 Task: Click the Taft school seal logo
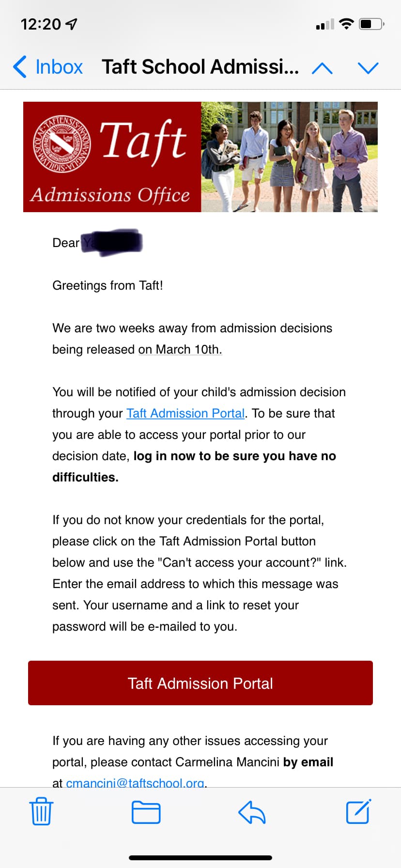coord(62,144)
